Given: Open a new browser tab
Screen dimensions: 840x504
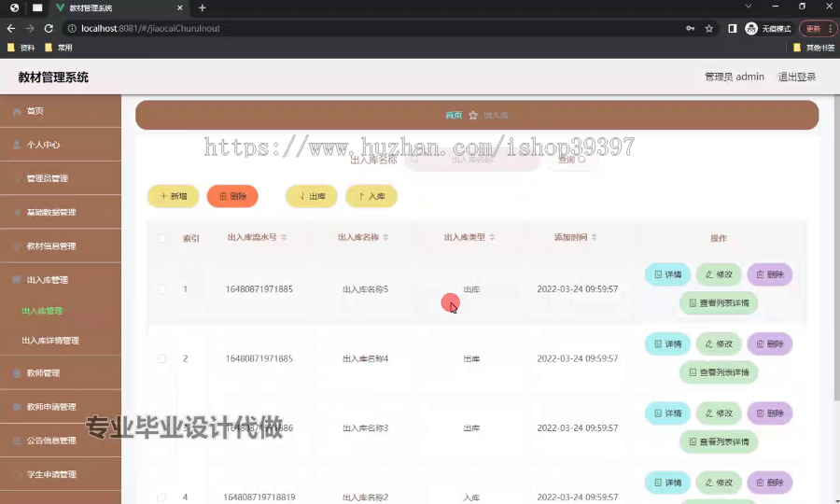Looking at the screenshot, I should [202, 7].
